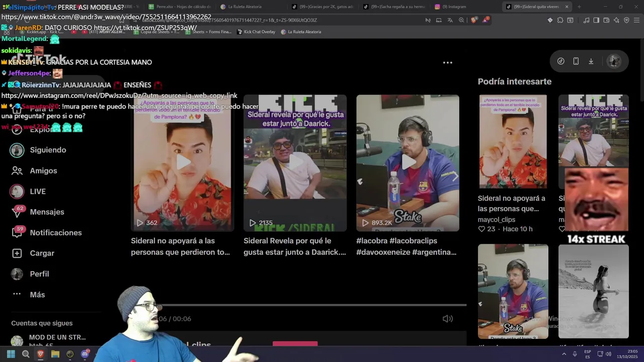Image resolution: width=644 pixels, height=362 pixels.
Task: Switch to the Gracias por 2K TikTok tab
Action: (x=323, y=7)
